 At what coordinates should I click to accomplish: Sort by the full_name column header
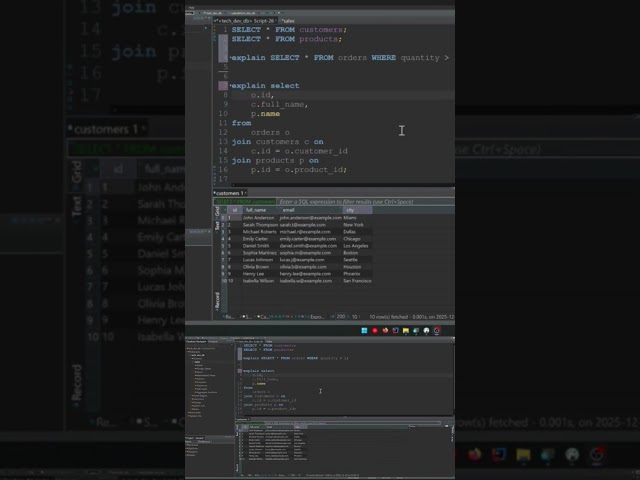[260, 210]
